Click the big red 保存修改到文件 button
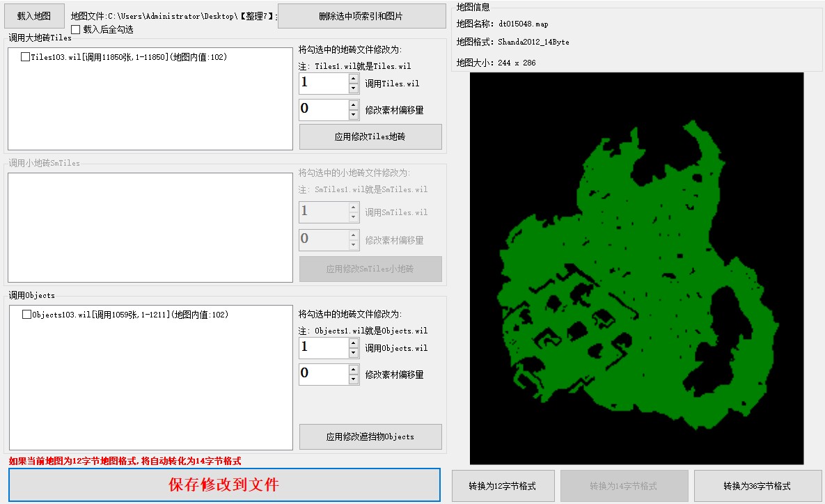Viewport: 825px width, 504px height. pos(224,485)
